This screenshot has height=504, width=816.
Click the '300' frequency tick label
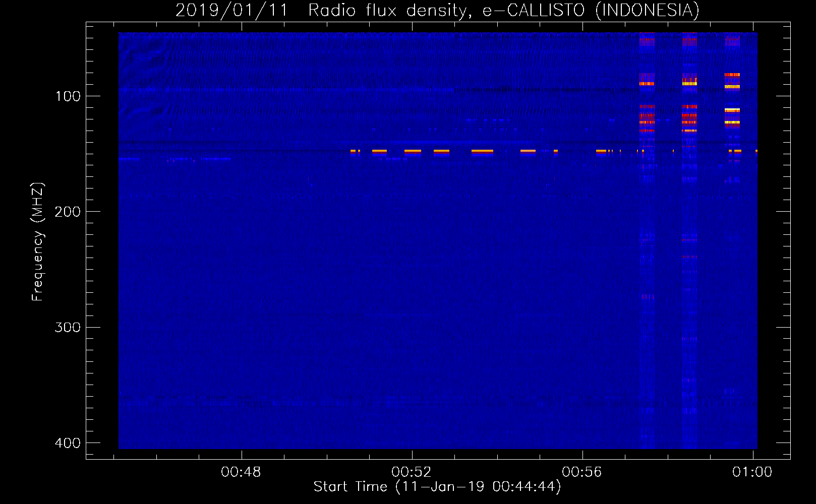(x=68, y=328)
